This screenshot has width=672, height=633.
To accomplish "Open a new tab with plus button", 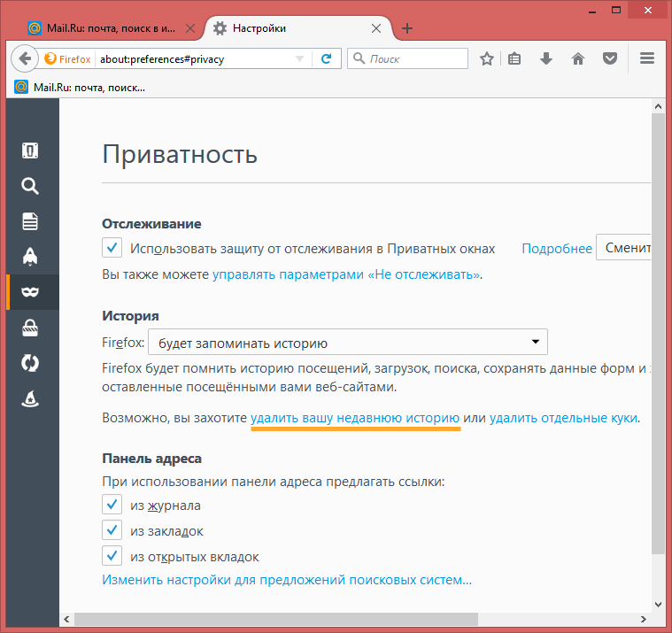I will (407, 28).
